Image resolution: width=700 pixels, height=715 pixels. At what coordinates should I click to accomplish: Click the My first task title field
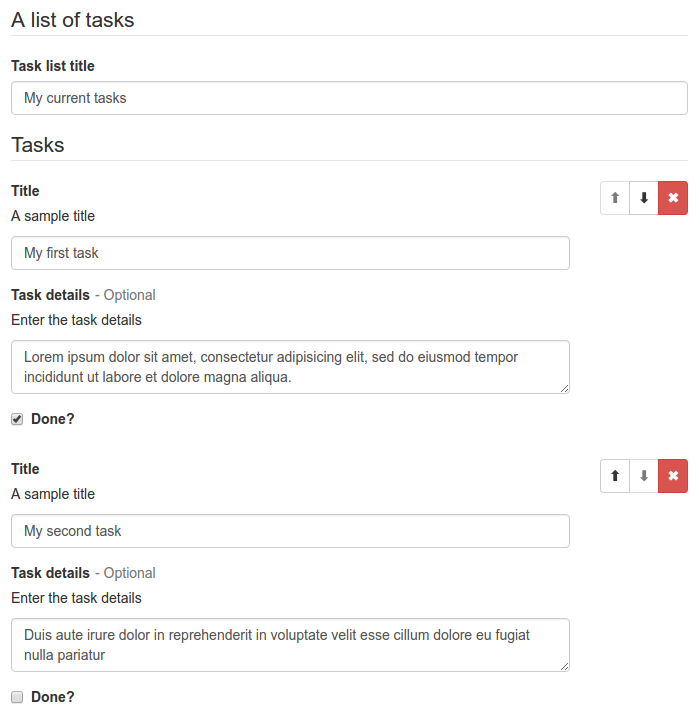pos(290,253)
